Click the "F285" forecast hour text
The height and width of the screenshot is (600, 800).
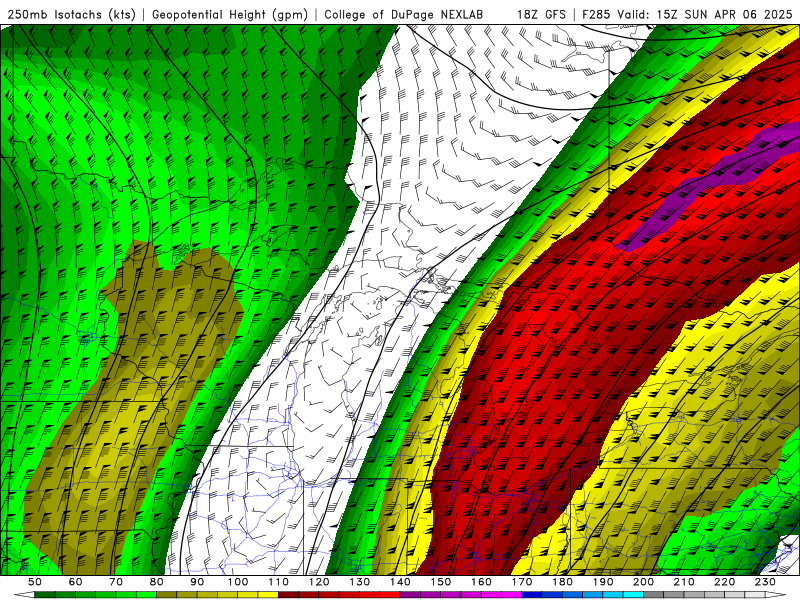tap(596, 14)
